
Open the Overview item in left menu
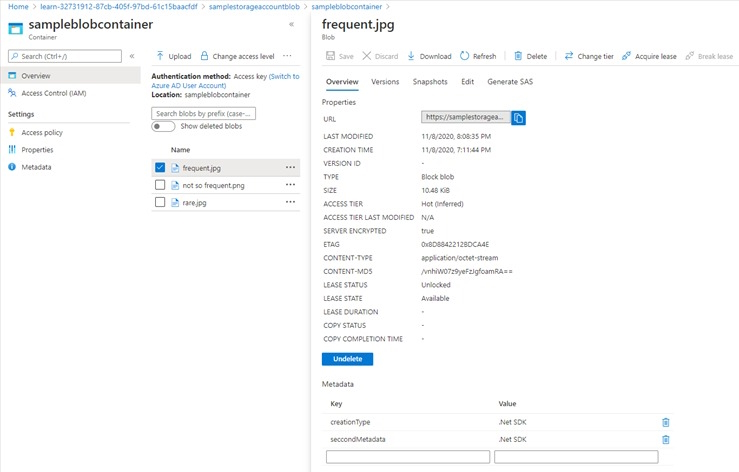click(70, 75)
